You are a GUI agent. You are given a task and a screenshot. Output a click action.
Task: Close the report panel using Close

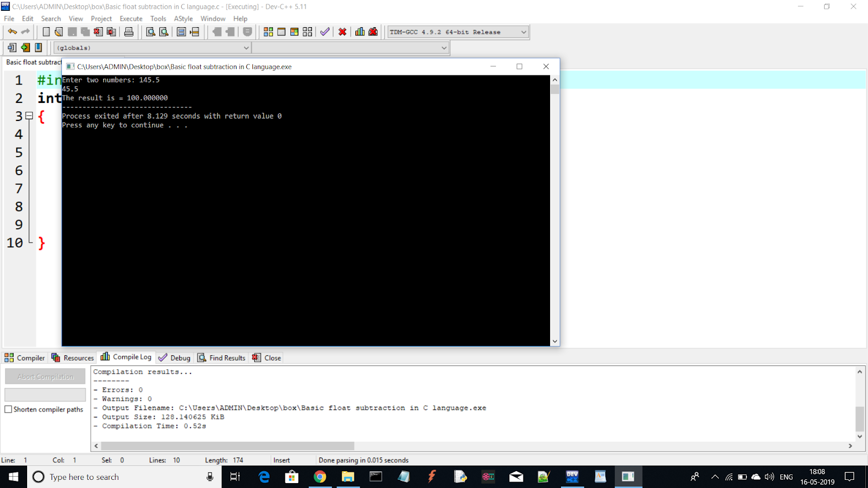(266, 357)
